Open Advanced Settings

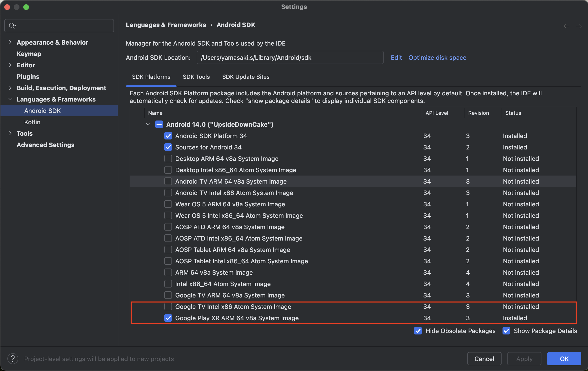45,145
